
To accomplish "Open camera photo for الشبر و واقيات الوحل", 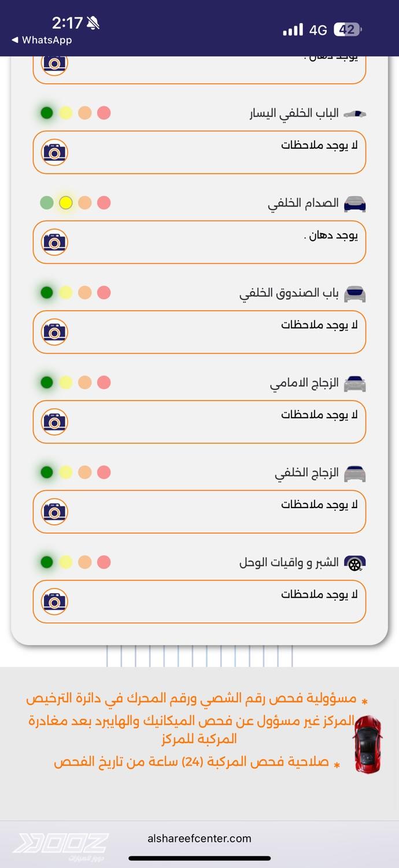I will click(54, 601).
